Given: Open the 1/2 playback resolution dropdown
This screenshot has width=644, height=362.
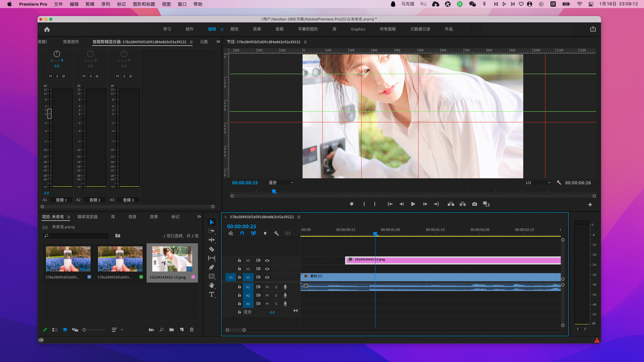Looking at the screenshot, I should tap(538, 183).
